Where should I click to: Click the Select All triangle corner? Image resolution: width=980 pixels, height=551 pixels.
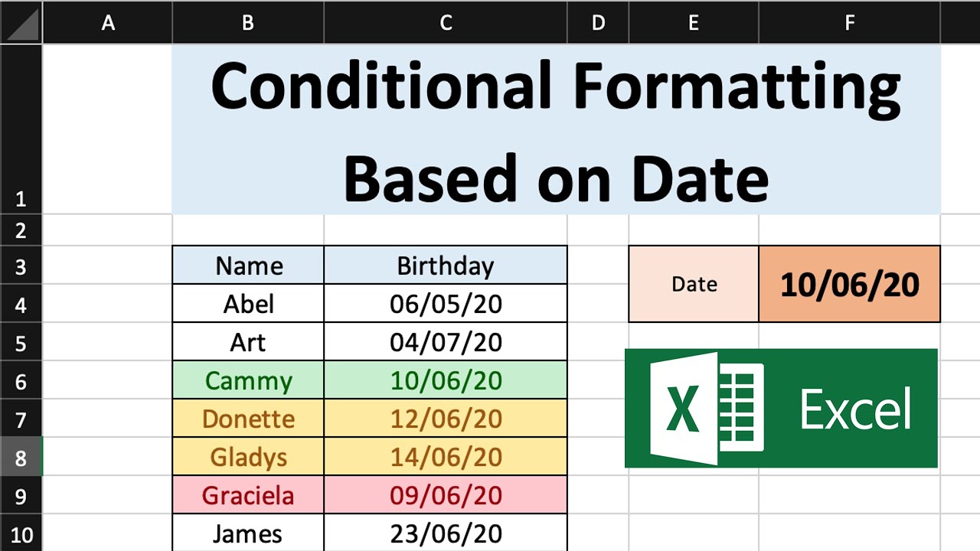pyautogui.click(x=21, y=22)
